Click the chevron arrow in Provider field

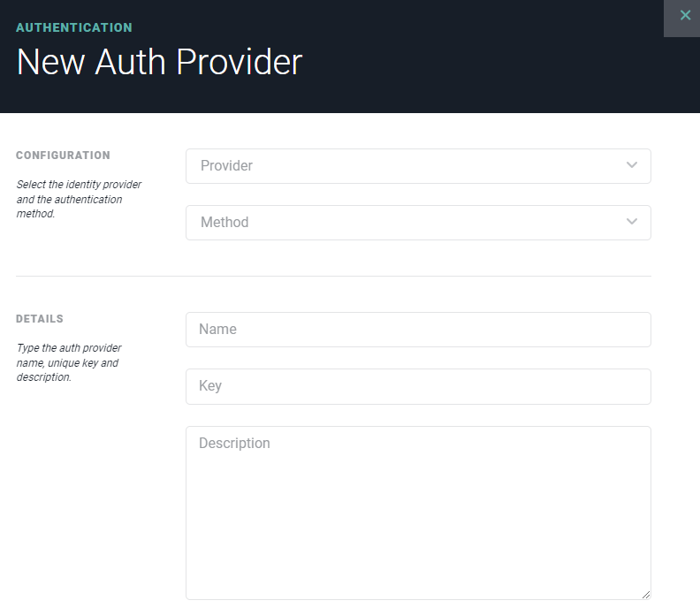pos(632,165)
